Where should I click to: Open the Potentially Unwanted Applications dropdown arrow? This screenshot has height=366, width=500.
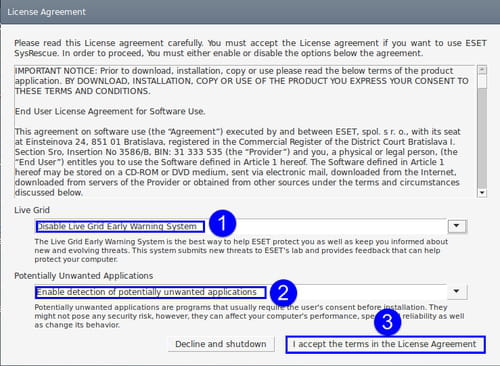pyautogui.click(x=457, y=292)
